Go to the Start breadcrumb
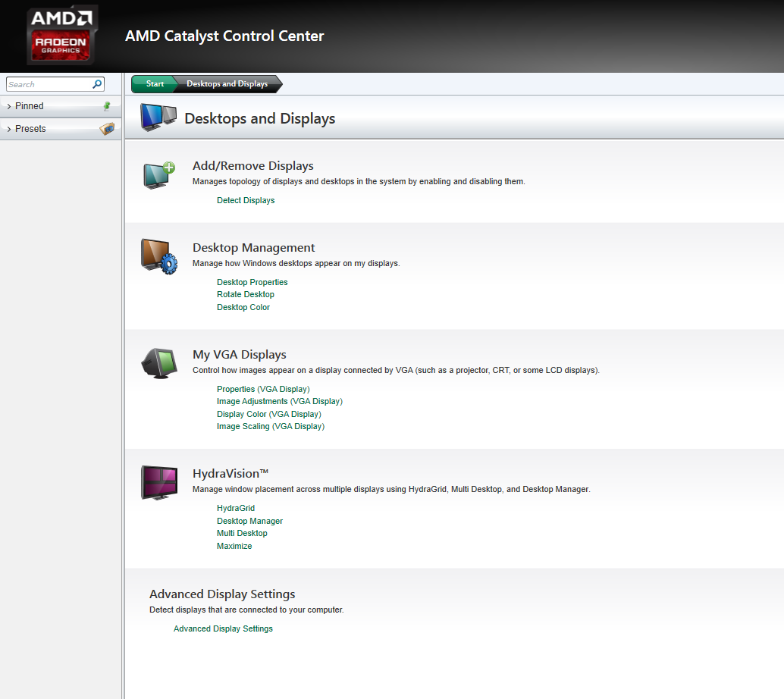 click(155, 84)
